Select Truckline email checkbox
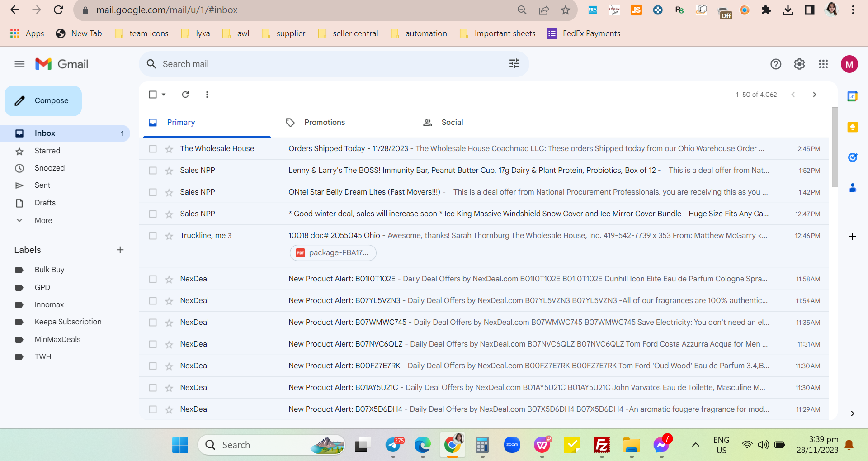This screenshot has width=868, height=461. 153,236
